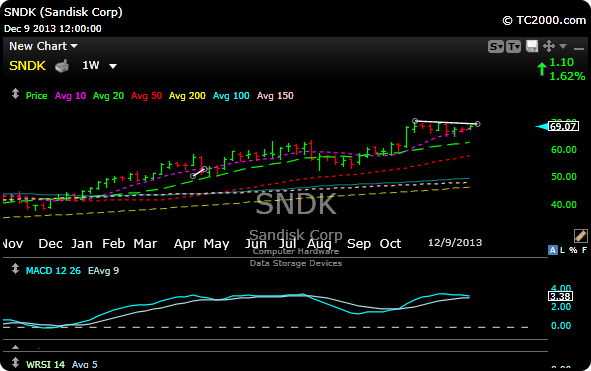Image resolution: width=591 pixels, height=371 pixels.
Task: Click the cyan price pointer arrow
Action: coord(541,127)
